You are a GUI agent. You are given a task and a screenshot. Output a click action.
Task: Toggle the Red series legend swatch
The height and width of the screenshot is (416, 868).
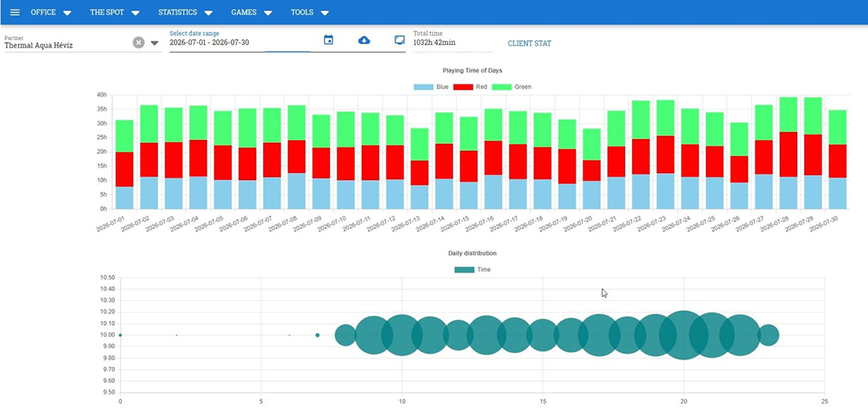(x=463, y=87)
